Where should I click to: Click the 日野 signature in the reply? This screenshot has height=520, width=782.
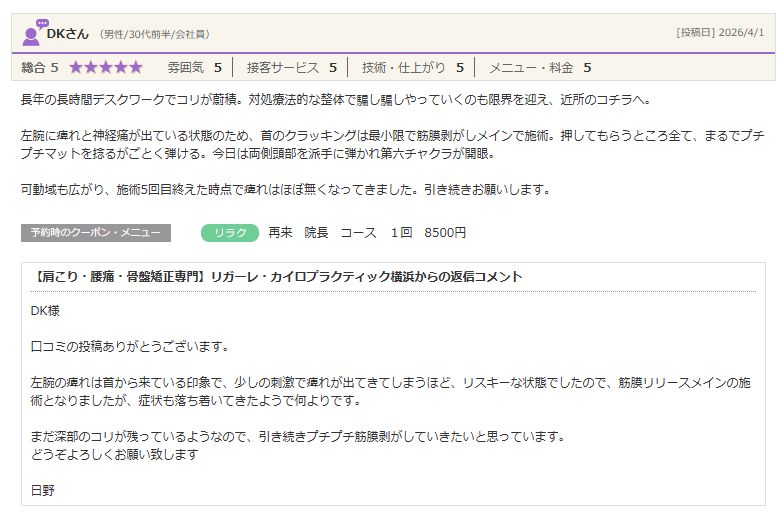tap(45, 489)
